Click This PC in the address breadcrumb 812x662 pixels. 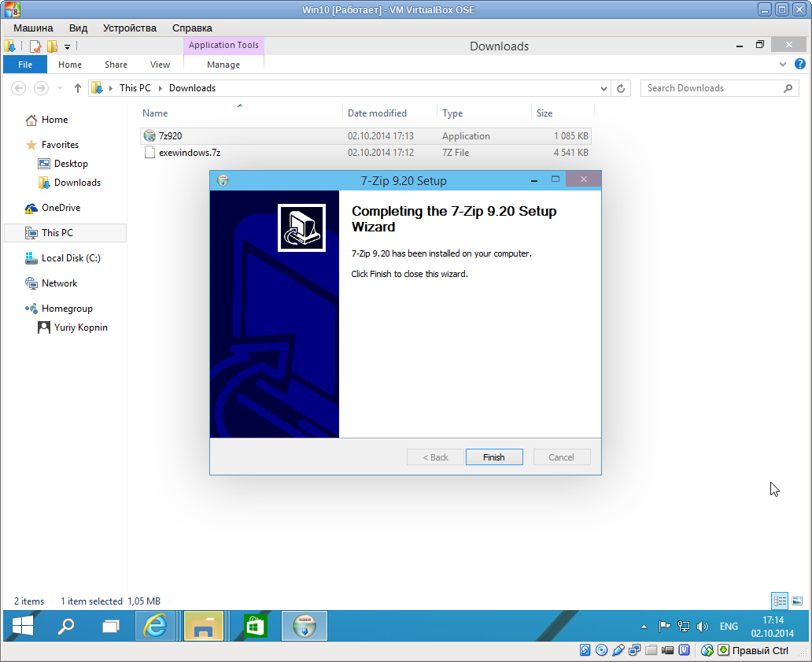pyautogui.click(x=135, y=88)
